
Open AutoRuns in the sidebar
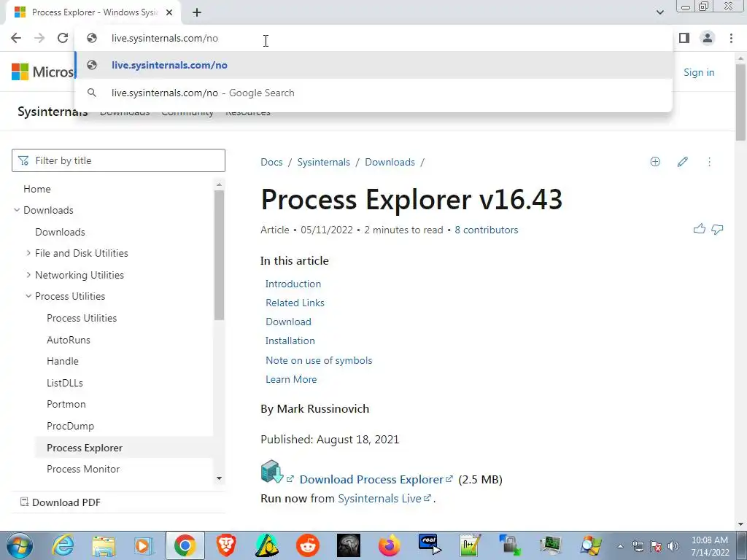click(68, 340)
